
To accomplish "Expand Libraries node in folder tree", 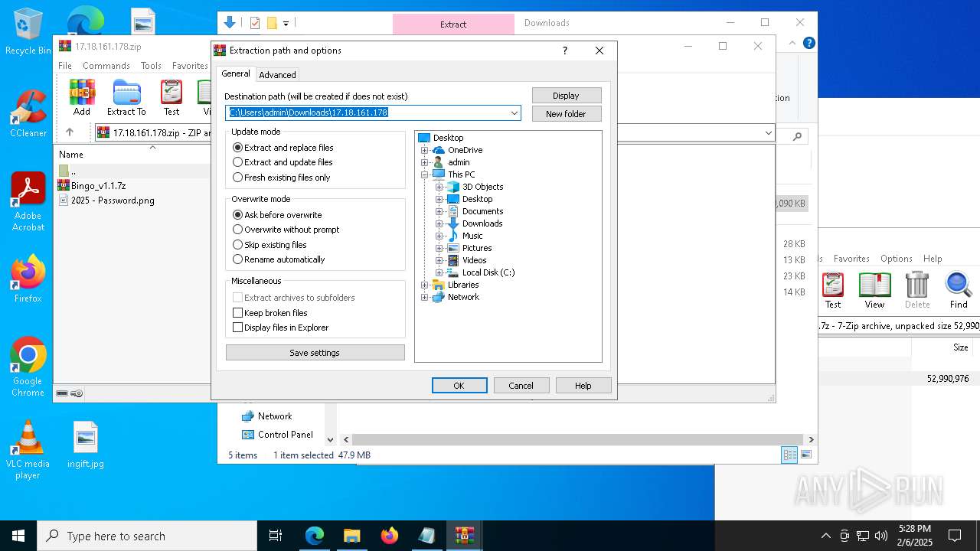I will coord(425,285).
